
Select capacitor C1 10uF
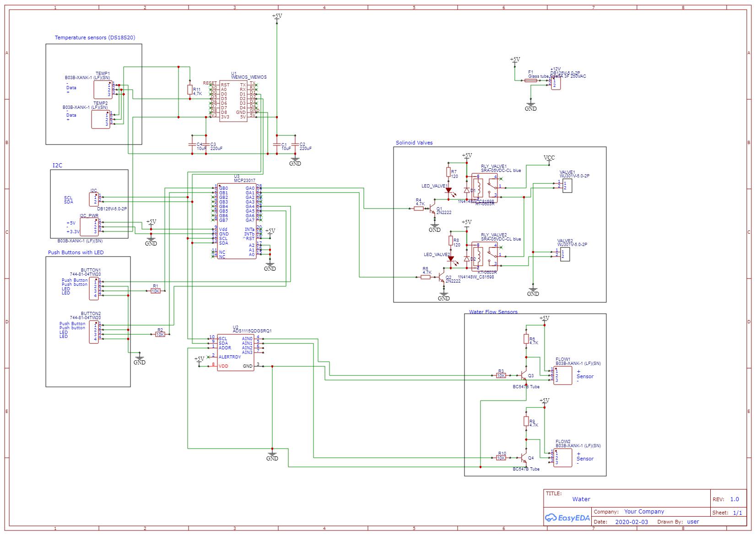click(x=277, y=144)
